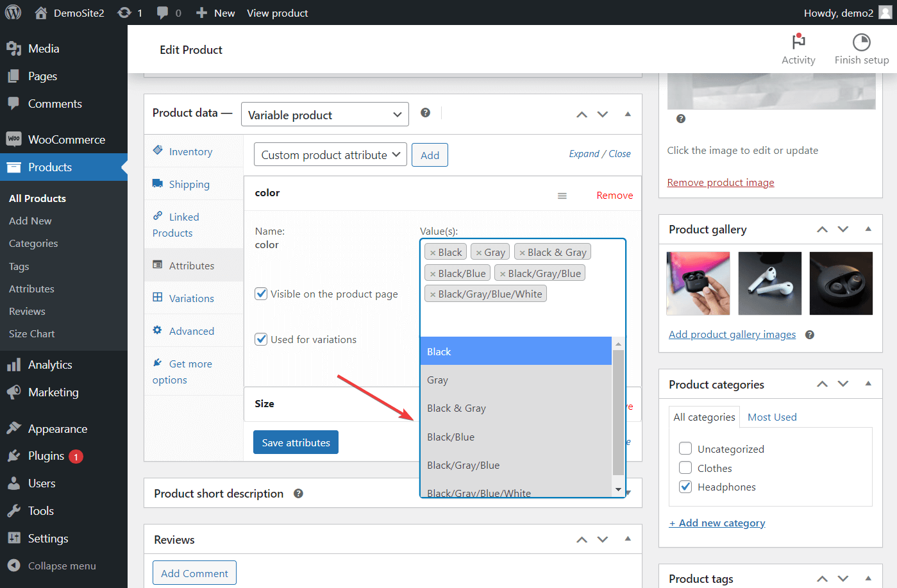Click the Add attribute button
This screenshot has height=588, width=897.
coord(430,155)
